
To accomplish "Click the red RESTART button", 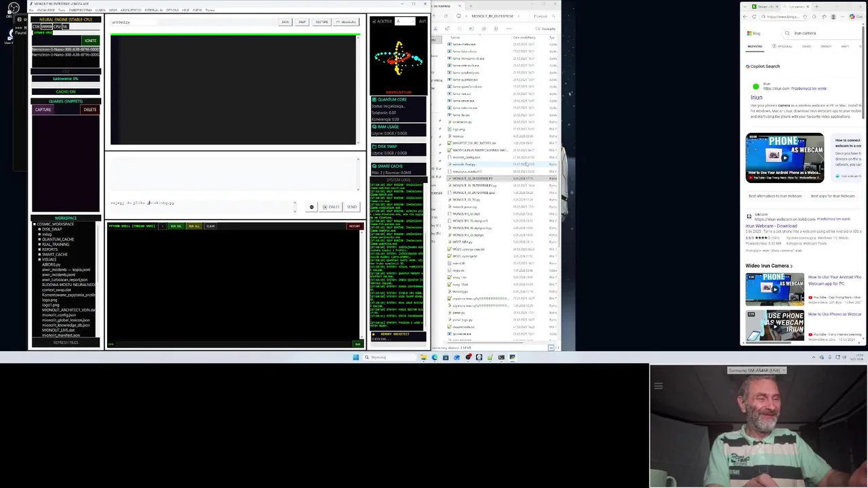I will 355,226.
